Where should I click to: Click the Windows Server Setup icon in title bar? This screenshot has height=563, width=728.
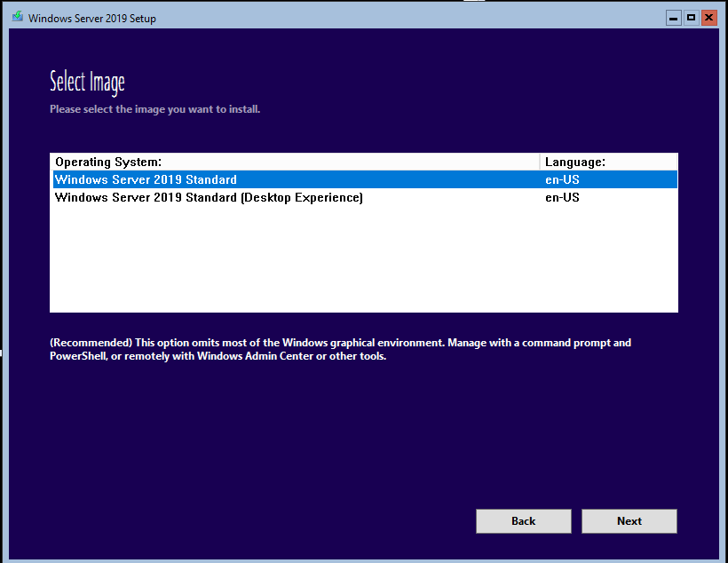[x=17, y=17]
